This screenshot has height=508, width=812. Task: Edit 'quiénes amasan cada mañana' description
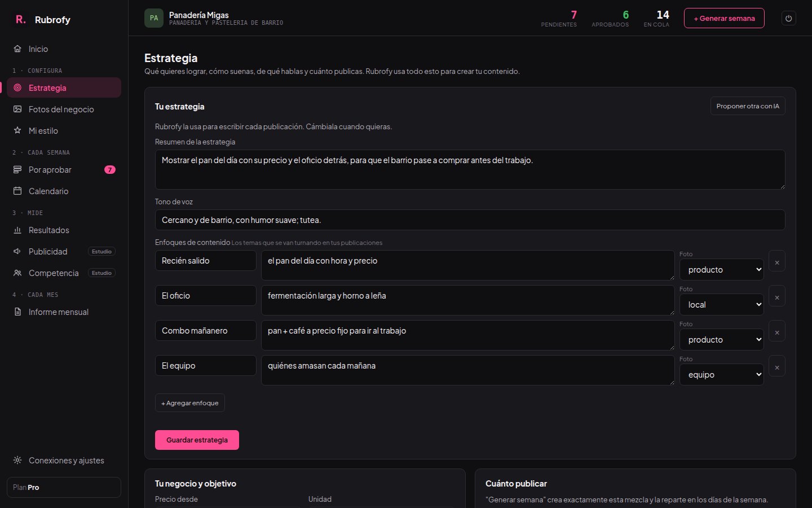tap(468, 370)
